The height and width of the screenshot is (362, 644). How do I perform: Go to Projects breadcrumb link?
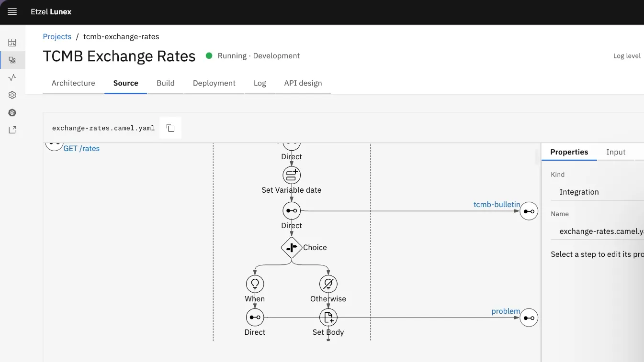57,37
